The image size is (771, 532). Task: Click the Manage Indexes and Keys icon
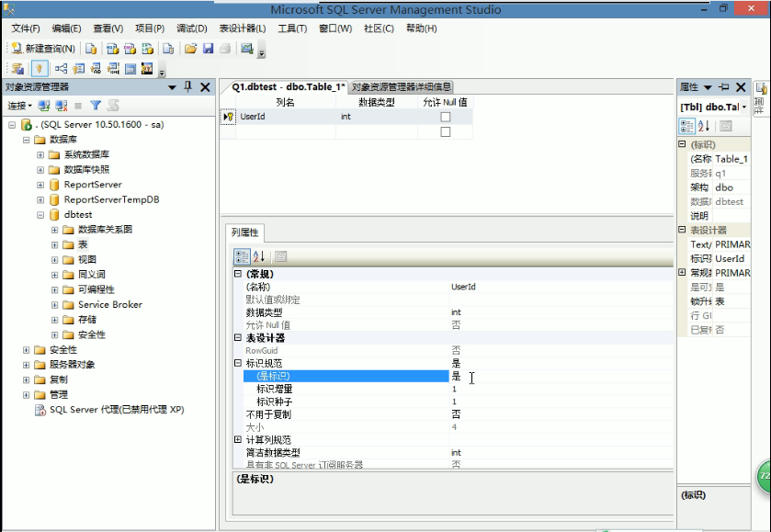(79, 68)
